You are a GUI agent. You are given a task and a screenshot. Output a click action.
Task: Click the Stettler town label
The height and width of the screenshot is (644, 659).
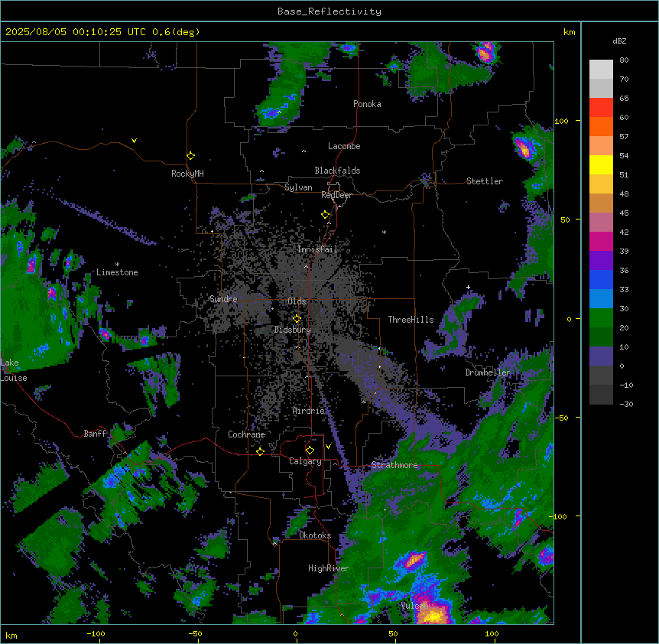point(485,181)
